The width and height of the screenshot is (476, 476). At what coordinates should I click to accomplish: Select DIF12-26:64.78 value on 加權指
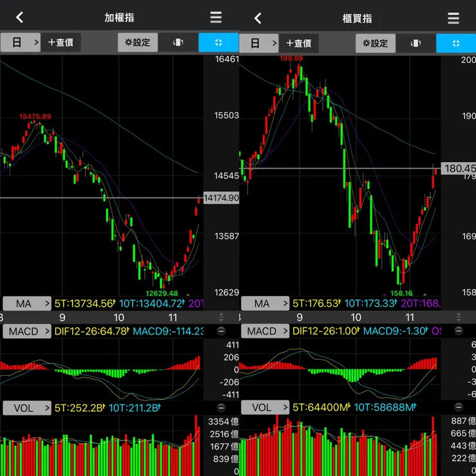click(x=92, y=331)
